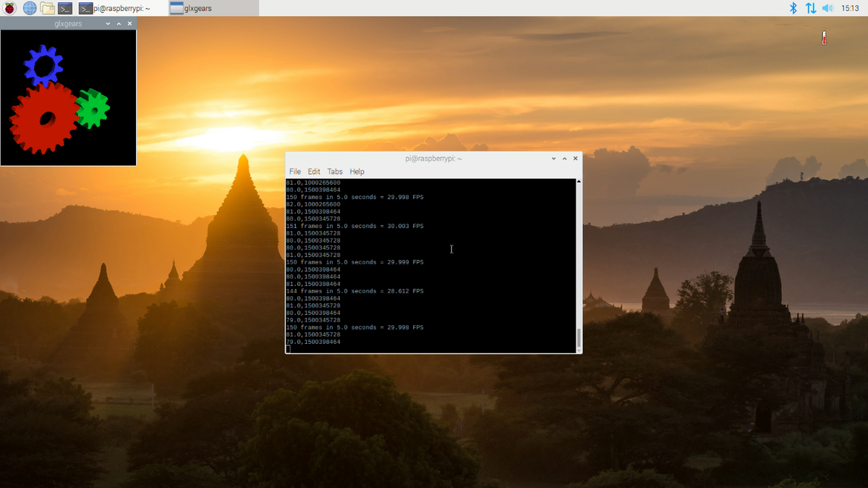Minimize the terminal window using the chevron-down button
Image resolution: width=868 pixels, height=488 pixels.
click(554, 158)
